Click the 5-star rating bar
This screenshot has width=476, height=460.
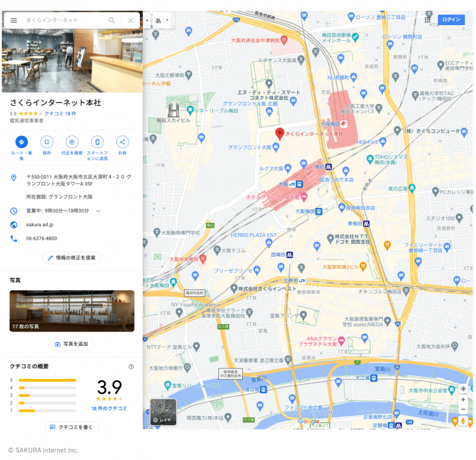click(x=48, y=381)
